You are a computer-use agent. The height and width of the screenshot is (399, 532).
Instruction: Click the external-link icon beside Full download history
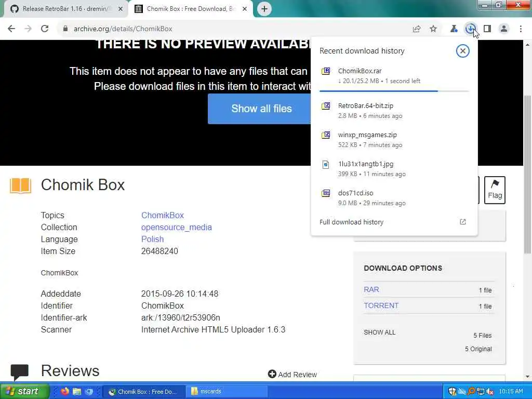click(x=463, y=222)
